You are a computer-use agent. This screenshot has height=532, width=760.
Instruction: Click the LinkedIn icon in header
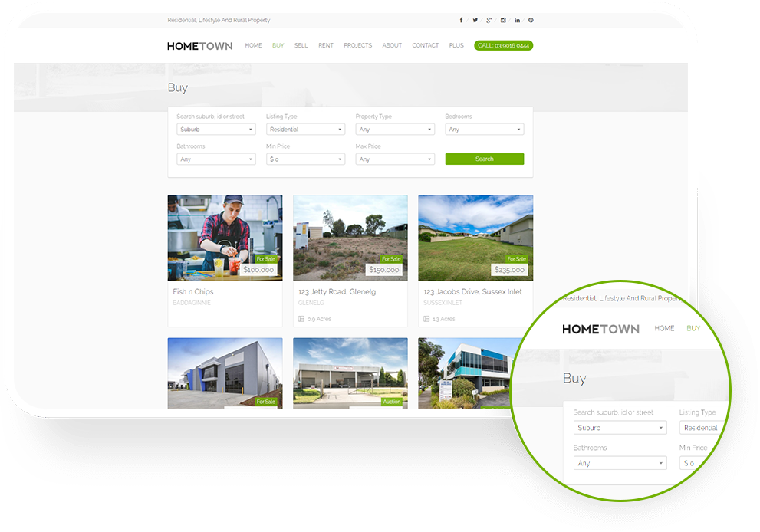(x=517, y=21)
